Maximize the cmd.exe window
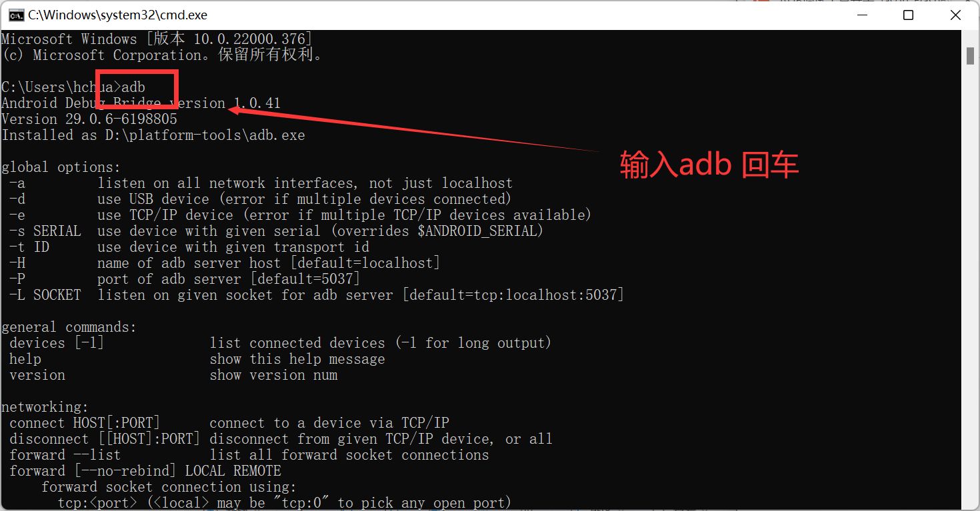980x511 pixels. (908, 15)
